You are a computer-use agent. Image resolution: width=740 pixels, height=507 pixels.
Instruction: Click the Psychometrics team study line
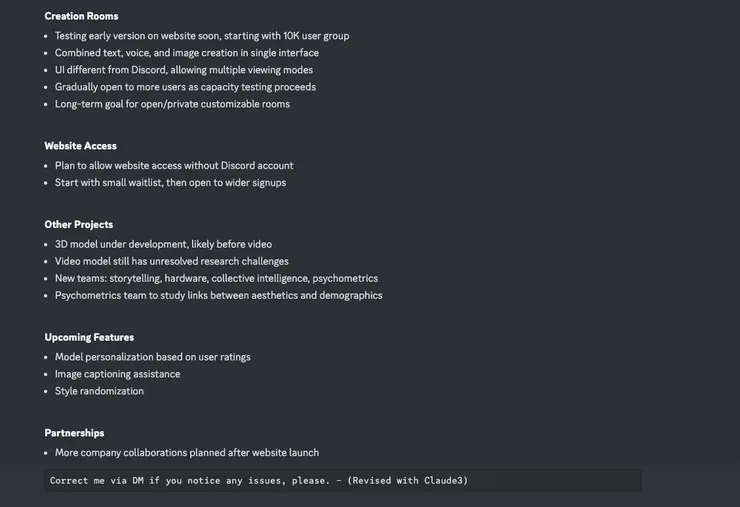click(218, 295)
